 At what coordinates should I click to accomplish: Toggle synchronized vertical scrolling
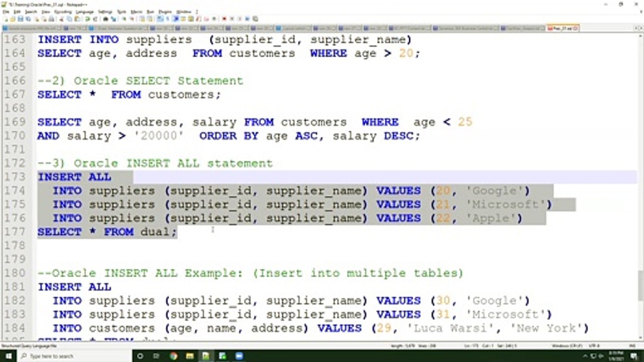point(142,19)
